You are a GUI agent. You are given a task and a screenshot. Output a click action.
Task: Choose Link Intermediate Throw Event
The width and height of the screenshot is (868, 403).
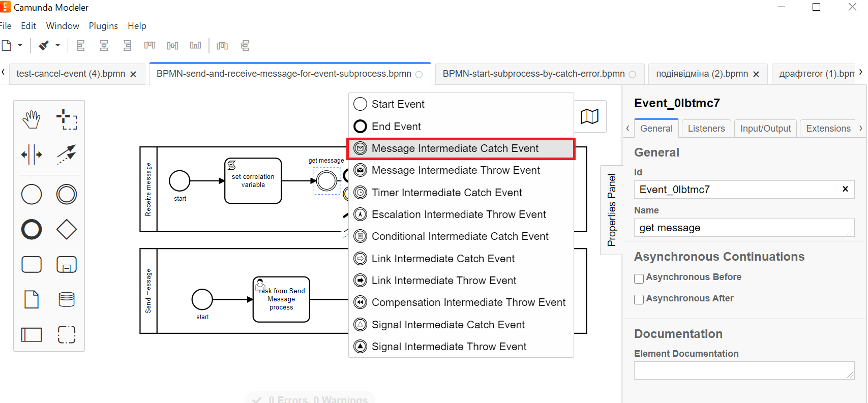coord(461,281)
